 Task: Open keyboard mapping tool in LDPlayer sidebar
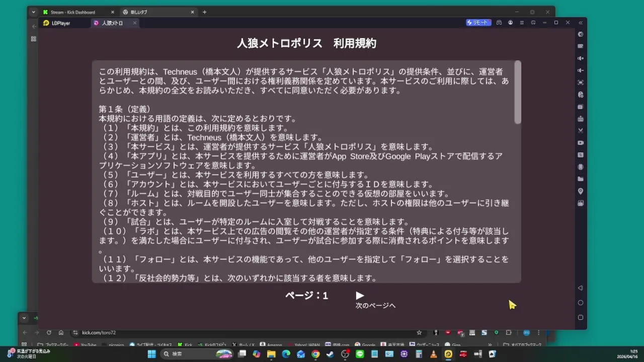click(x=581, y=46)
